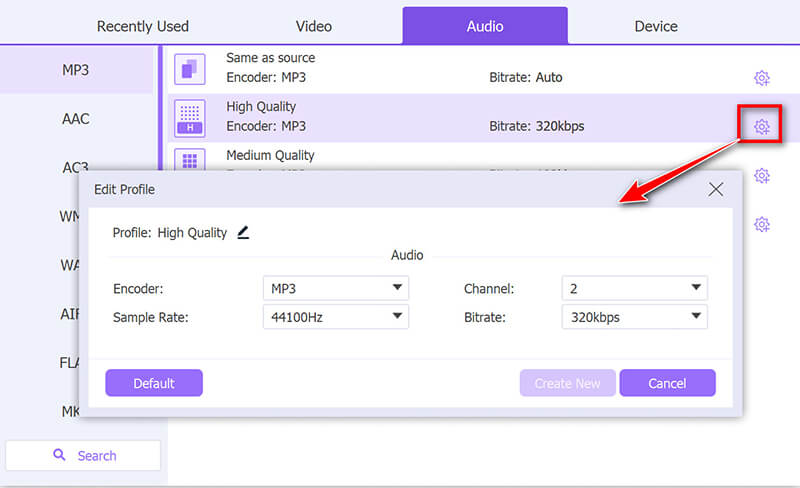800x488 pixels.
Task: Switch to the Device tab
Action: 656,26
